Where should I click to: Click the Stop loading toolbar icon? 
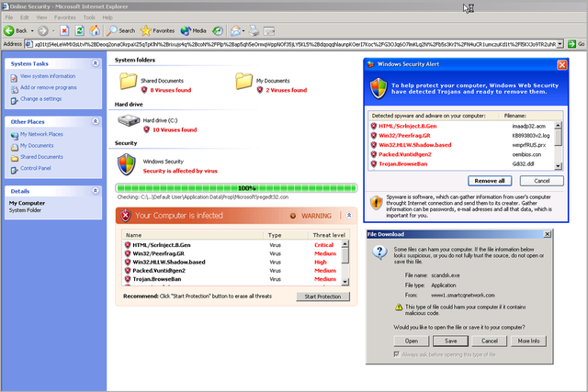(x=65, y=30)
